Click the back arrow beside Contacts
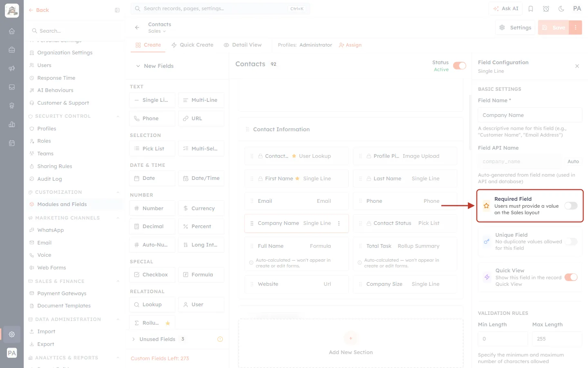 137,27
